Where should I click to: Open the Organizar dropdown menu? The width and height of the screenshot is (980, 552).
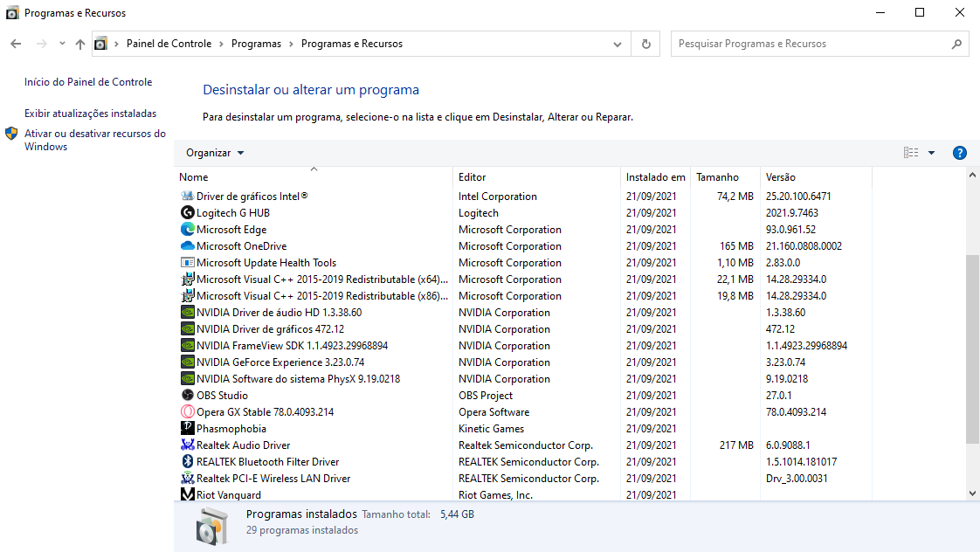[x=214, y=153]
